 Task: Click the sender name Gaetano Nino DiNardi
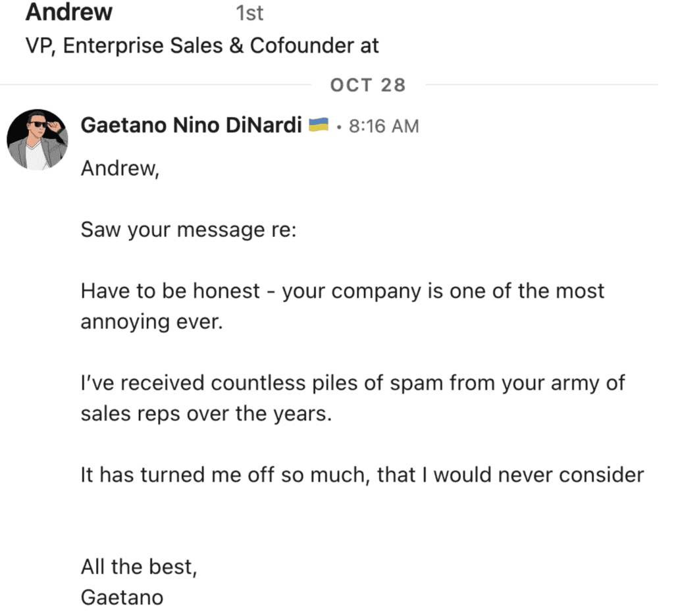click(191, 125)
